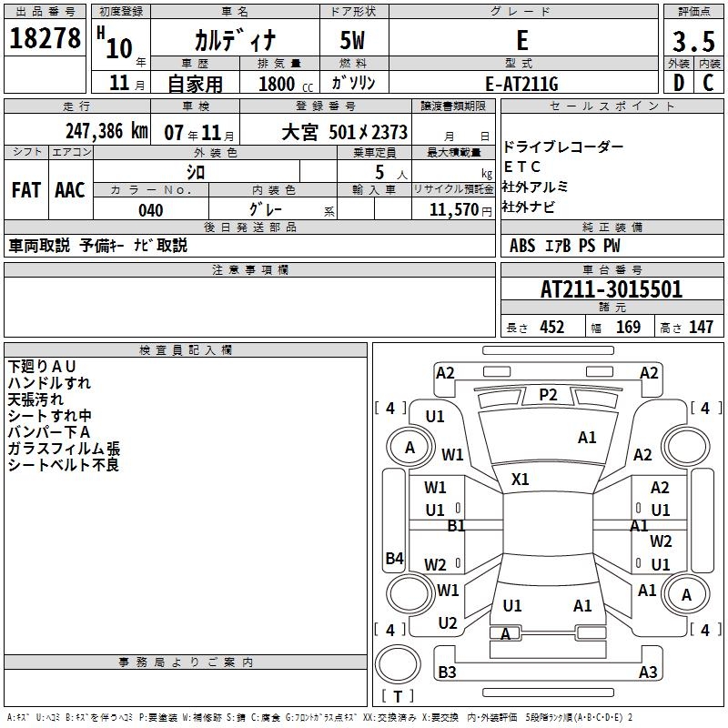Select the car name カルディナ
Screen dimensions: 728x728
(x=235, y=40)
